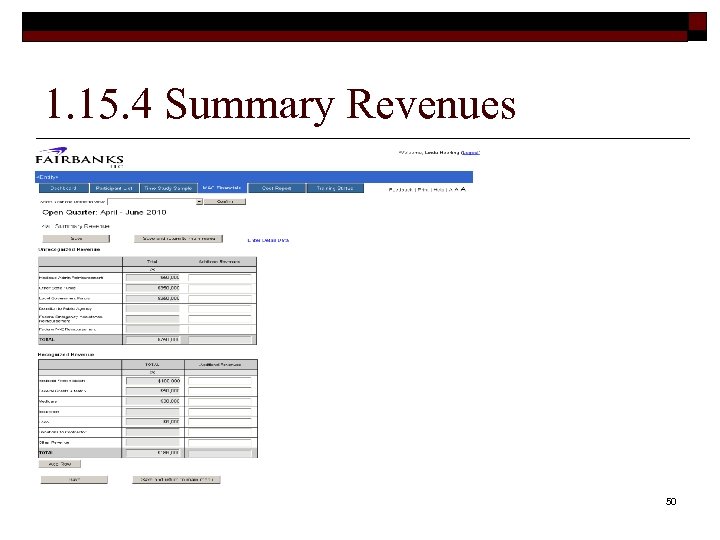720x540 pixels.
Task: Click the 1.15.4 Summary Revenues slide title
Action: tap(281, 104)
